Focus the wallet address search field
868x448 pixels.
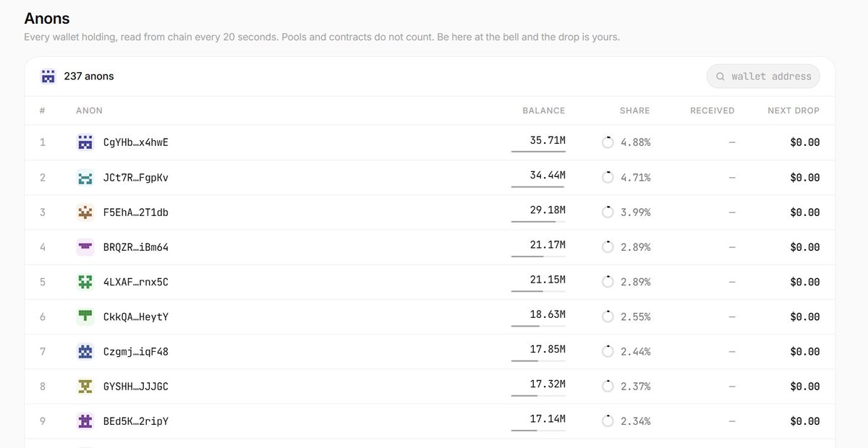[x=763, y=77]
